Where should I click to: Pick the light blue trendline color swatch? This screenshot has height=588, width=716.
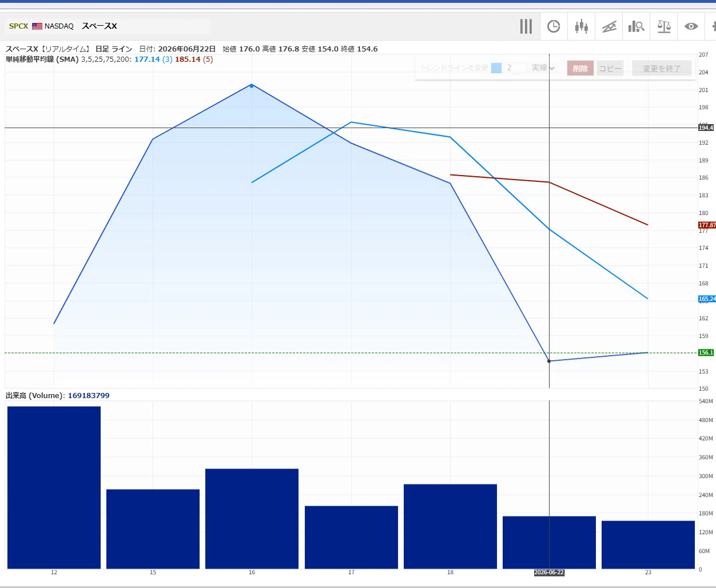tap(496, 68)
